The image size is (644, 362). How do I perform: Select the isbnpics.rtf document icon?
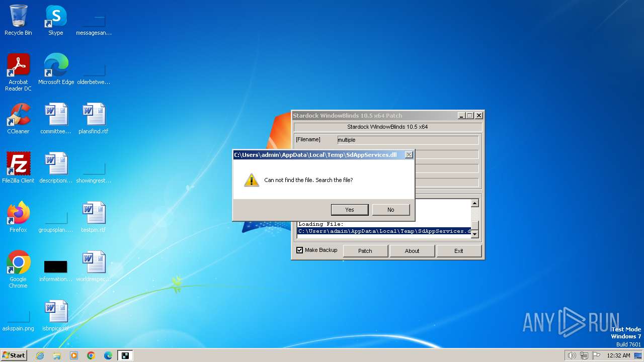pyautogui.click(x=56, y=316)
